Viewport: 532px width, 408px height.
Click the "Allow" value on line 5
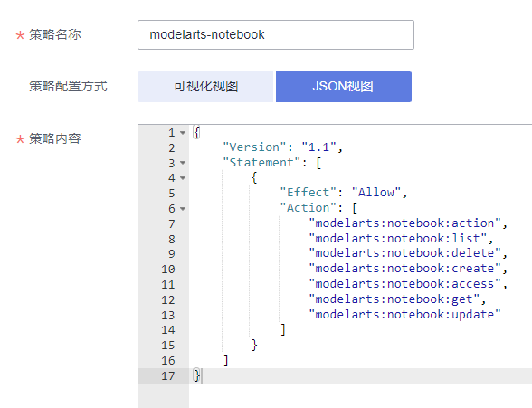click(x=376, y=193)
